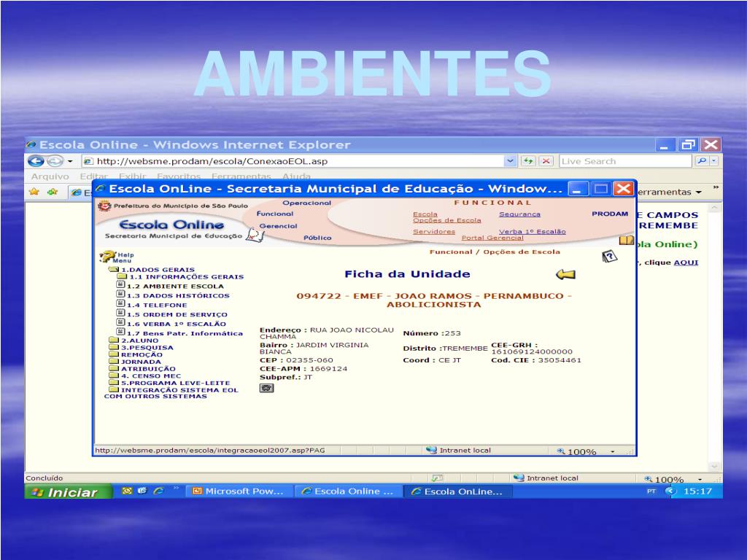Expand the 4. CENSO MEC folder
The width and height of the screenshot is (747, 560).
click(113, 376)
